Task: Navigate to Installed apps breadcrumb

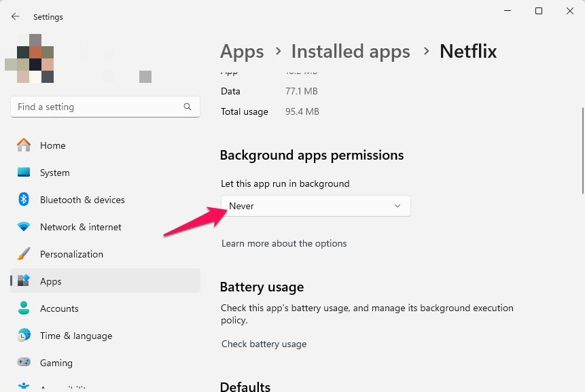Action: [x=350, y=51]
